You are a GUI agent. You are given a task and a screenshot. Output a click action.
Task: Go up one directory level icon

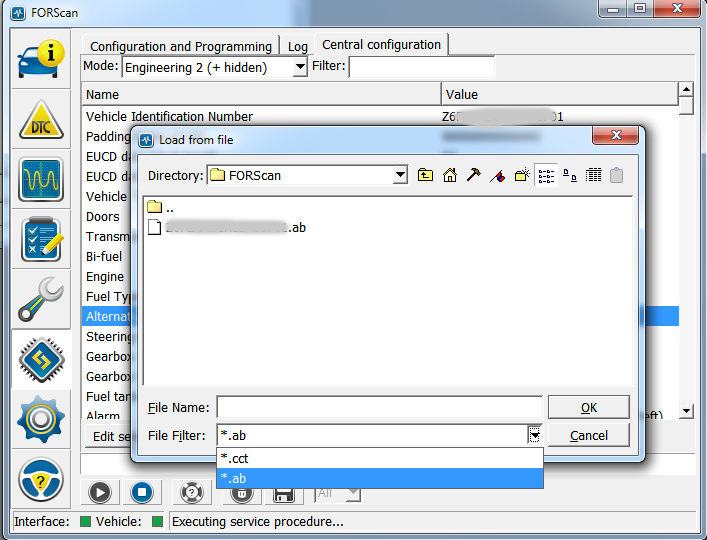pos(425,175)
